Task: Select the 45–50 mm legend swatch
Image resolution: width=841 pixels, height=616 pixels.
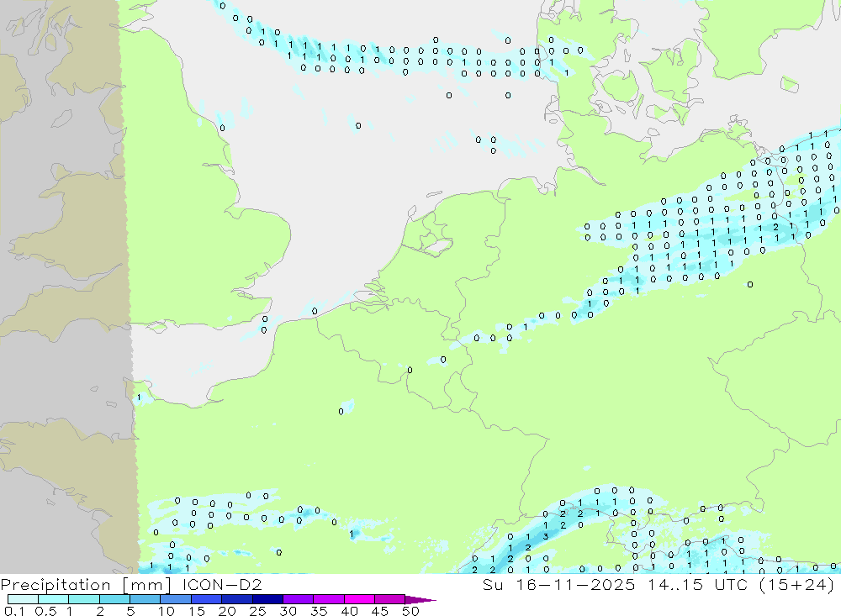Action: pos(390,599)
